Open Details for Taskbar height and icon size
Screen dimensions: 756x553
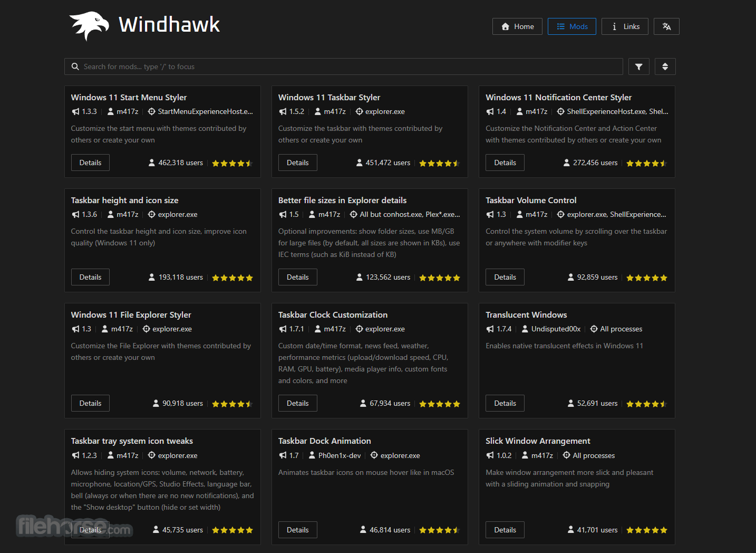(x=90, y=277)
